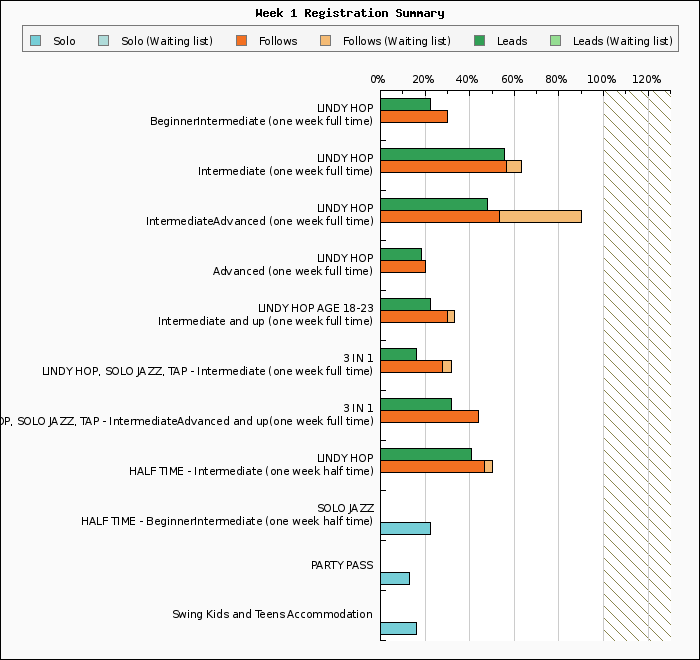Click the Leads (Waiting list) legend swatch
This screenshot has width=700, height=660.
556,41
